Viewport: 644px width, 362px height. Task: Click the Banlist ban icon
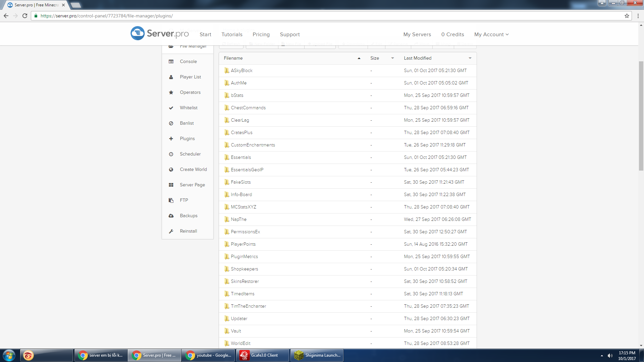point(171,123)
